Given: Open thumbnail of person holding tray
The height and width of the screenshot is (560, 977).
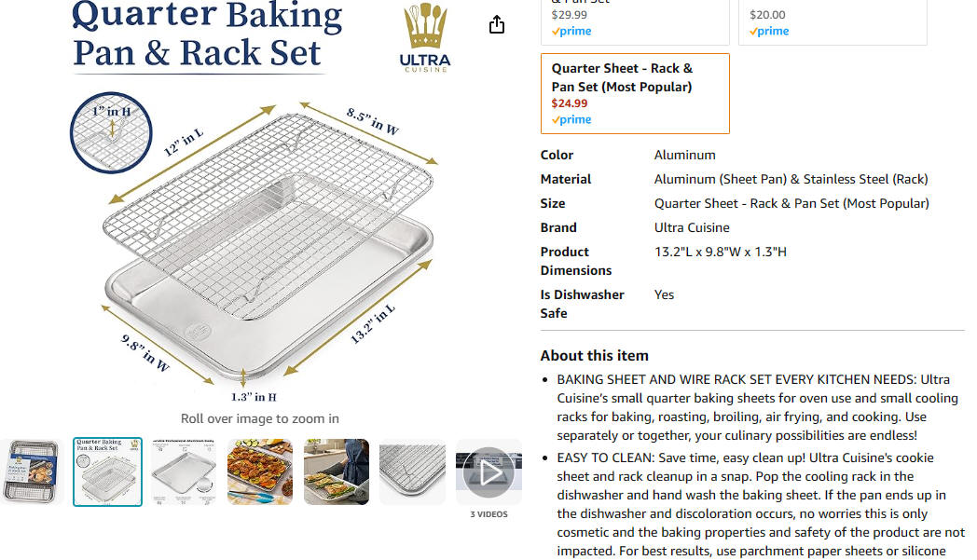Looking at the screenshot, I should (x=337, y=472).
